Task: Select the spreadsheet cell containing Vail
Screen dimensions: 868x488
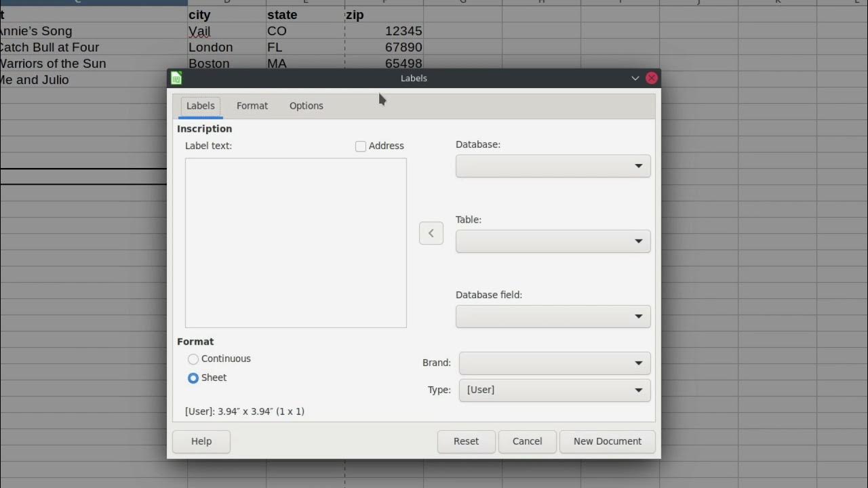Action: coord(226,31)
